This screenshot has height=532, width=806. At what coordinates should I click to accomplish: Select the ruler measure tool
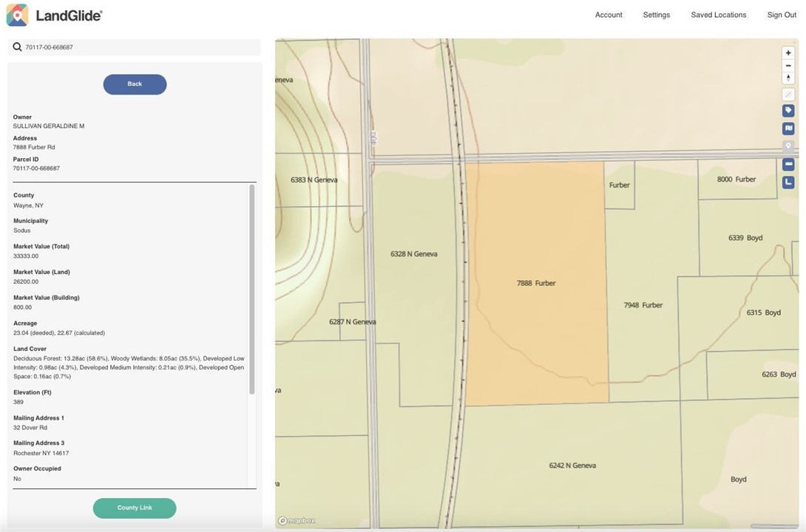tap(788, 164)
